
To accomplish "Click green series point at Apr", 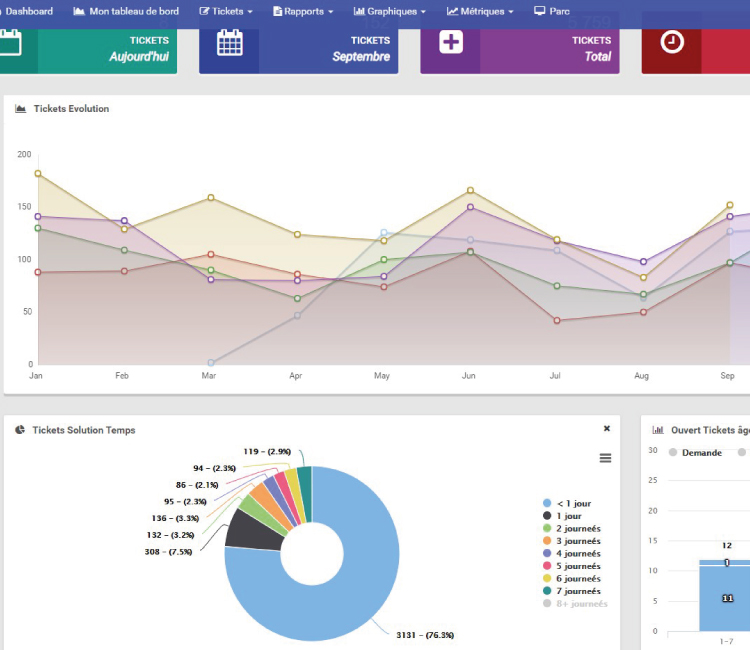I will click(x=297, y=298).
